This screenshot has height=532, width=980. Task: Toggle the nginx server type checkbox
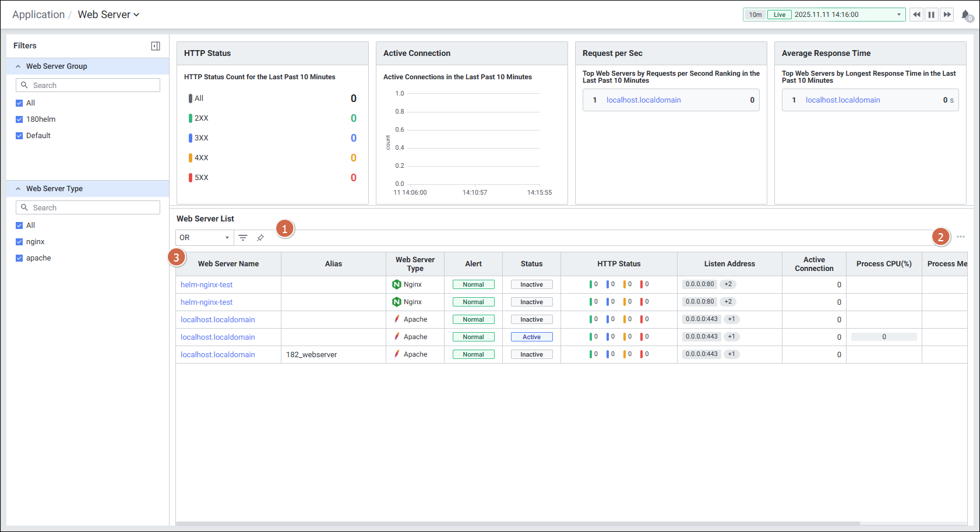pyautogui.click(x=19, y=242)
